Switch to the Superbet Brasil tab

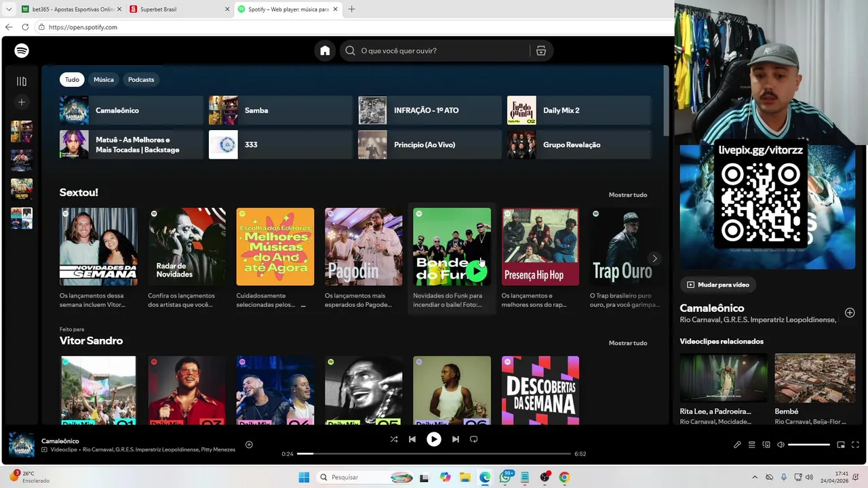[x=180, y=9]
